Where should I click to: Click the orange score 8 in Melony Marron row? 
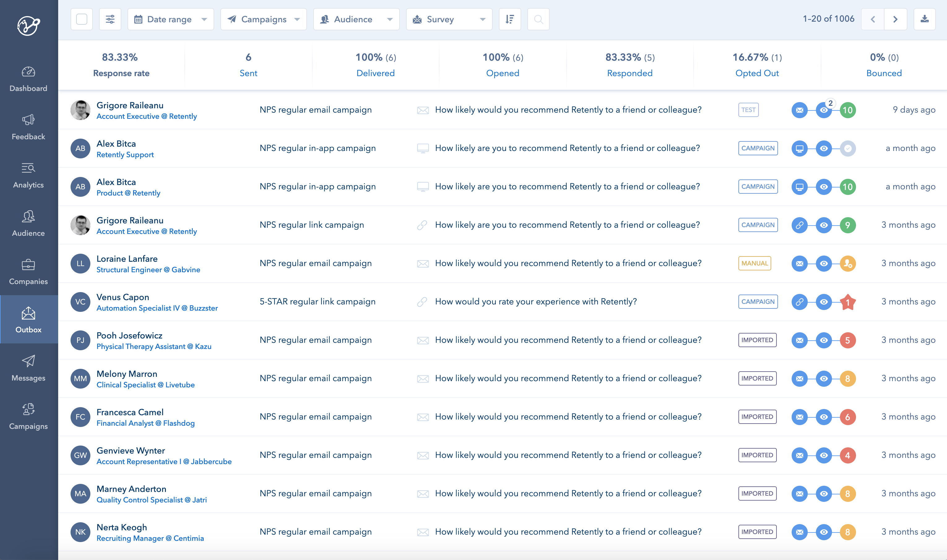coord(848,378)
